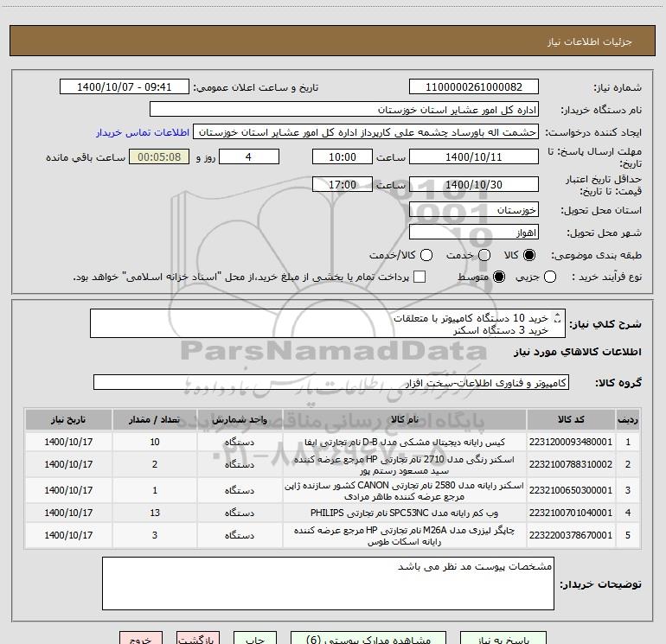Click product code 2232200378670001
Screen dimensions: 666x644
[571, 535]
